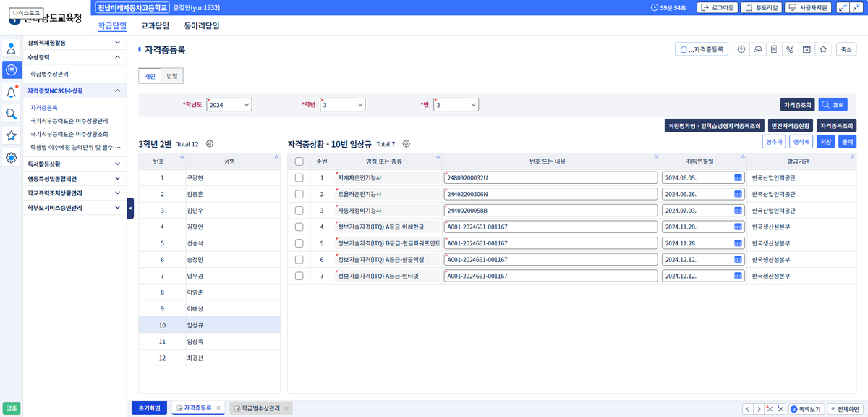Select the 개인 tab
The width and height of the screenshot is (868, 417).
[x=150, y=76]
